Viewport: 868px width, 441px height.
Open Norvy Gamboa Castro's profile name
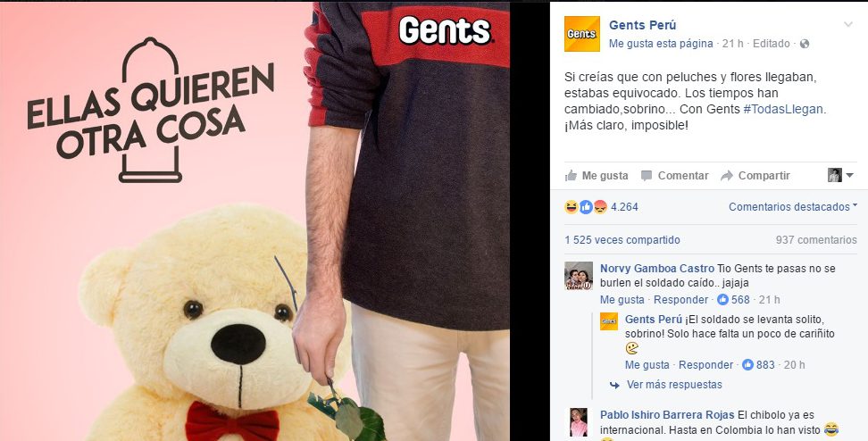pyautogui.click(x=657, y=269)
